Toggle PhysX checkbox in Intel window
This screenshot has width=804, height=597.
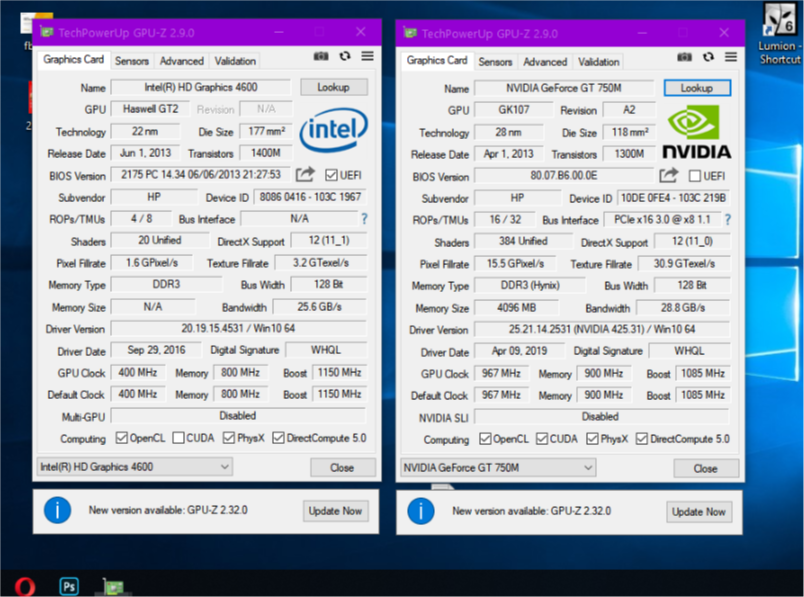229,437
